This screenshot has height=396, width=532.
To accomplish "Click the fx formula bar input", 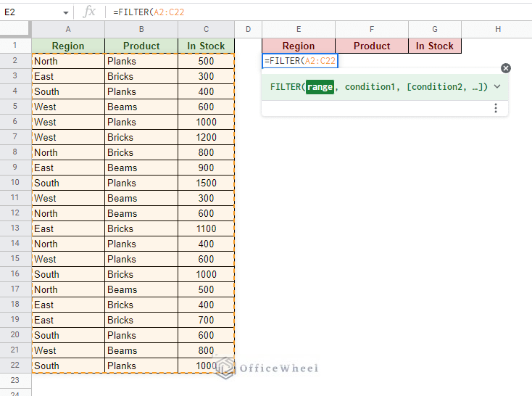I will [319, 12].
